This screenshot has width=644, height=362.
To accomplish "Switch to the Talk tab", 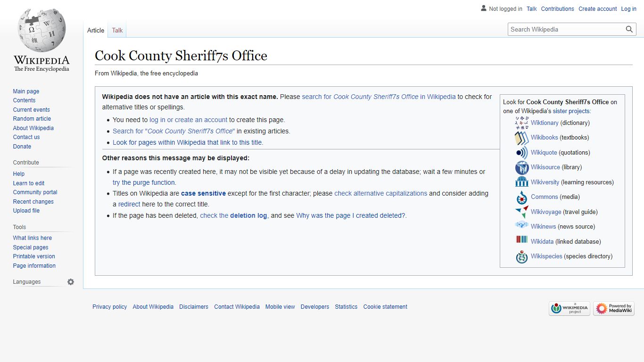I will tap(117, 30).
